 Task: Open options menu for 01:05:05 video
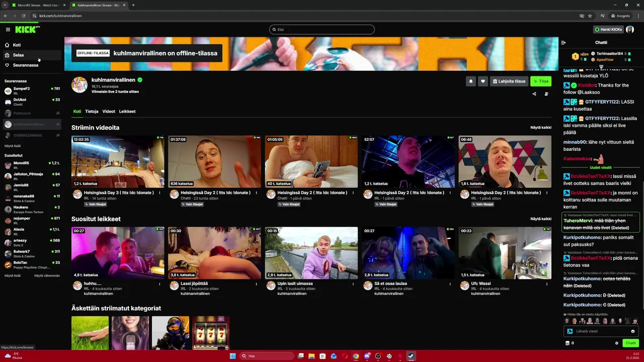[x=353, y=193]
